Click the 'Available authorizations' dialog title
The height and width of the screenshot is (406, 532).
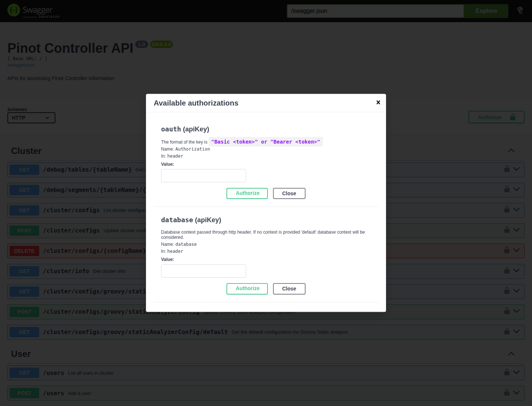(196, 103)
